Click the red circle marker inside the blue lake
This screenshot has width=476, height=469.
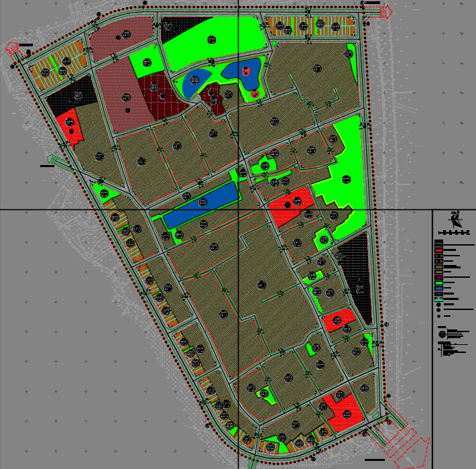(x=246, y=70)
